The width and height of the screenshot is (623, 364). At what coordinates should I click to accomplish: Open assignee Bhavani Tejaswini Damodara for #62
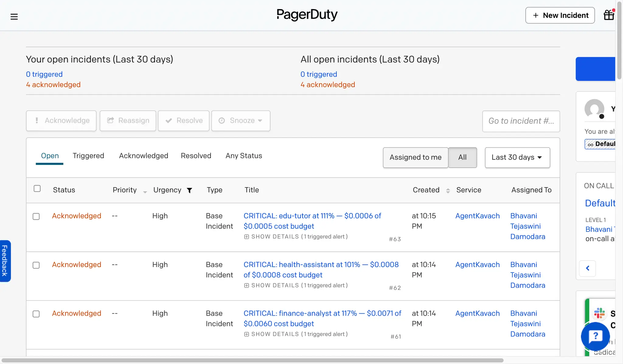coord(528,275)
